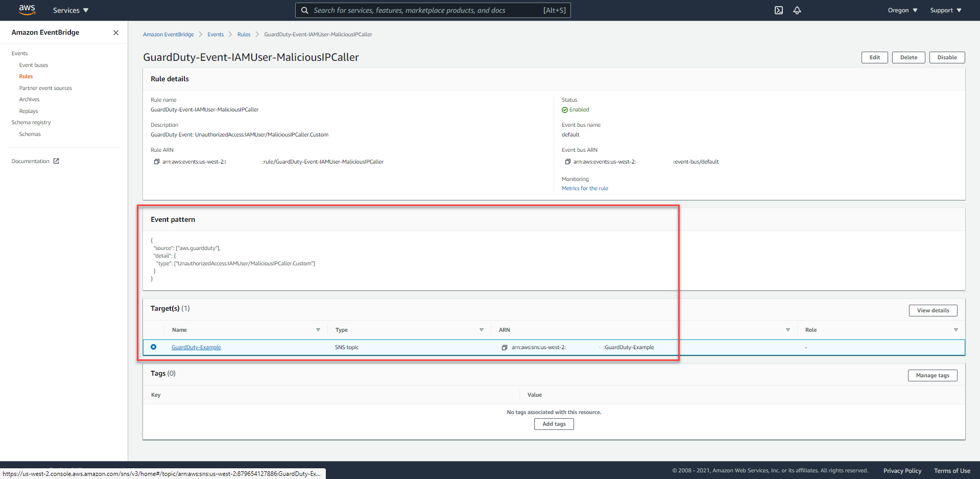Screen dimensions: 980x479
Task: Click the Enabled status check icon
Action: [x=565, y=110]
